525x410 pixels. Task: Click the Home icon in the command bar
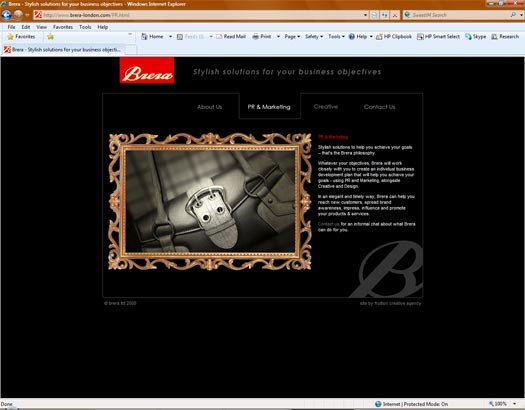(x=144, y=36)
